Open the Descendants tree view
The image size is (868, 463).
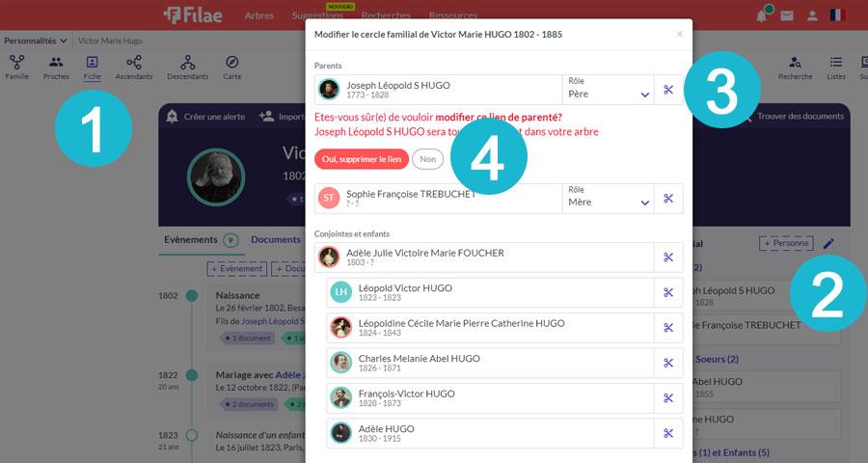point(187,67)
